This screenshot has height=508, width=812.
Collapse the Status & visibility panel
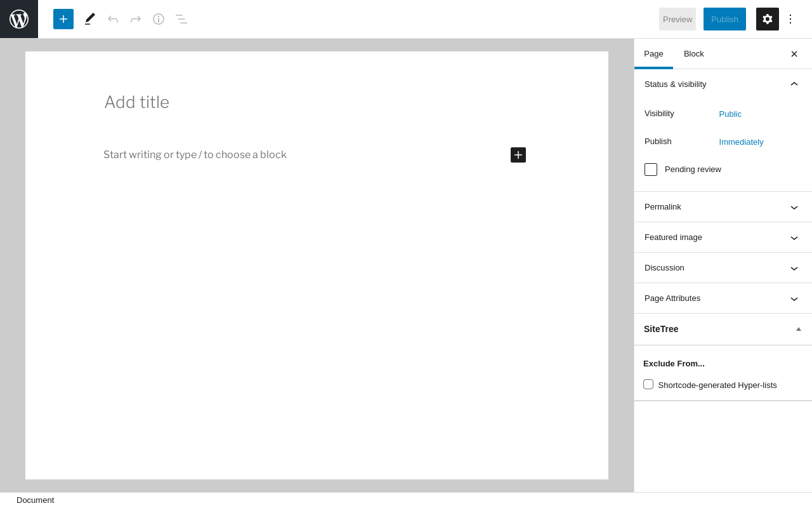(723, 84)
